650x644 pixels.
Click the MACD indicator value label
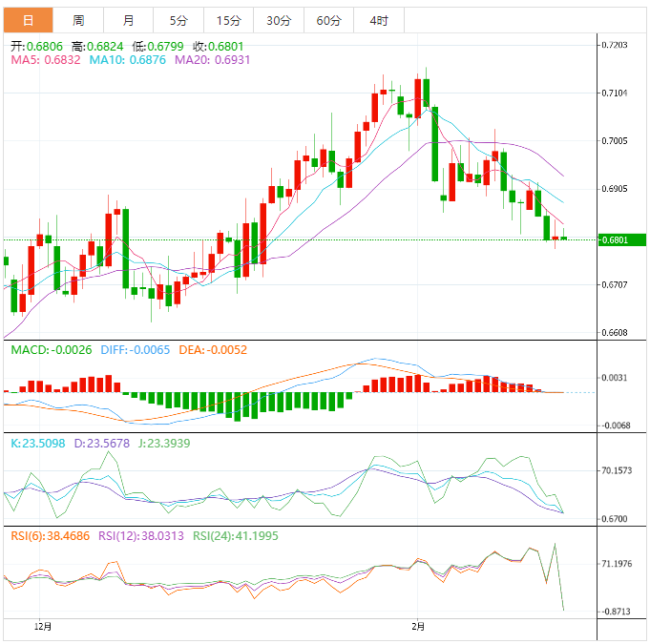pos(52,350)
